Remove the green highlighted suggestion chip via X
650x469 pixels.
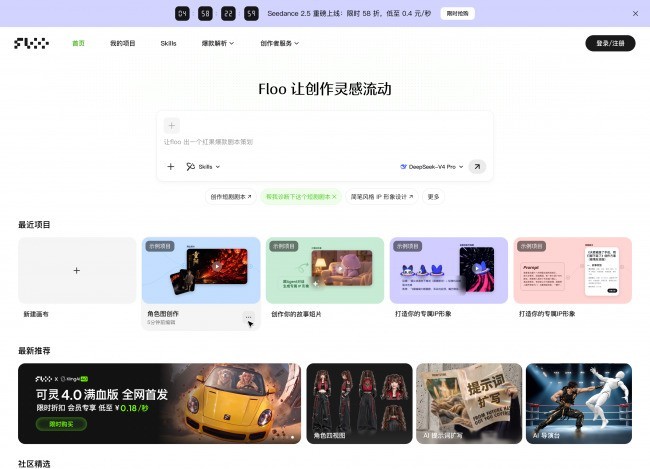click(x=334, y=197)
